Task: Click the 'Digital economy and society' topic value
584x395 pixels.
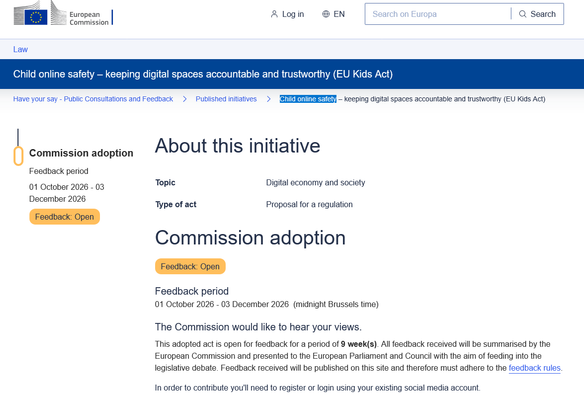Action: [x=315, y=182]
